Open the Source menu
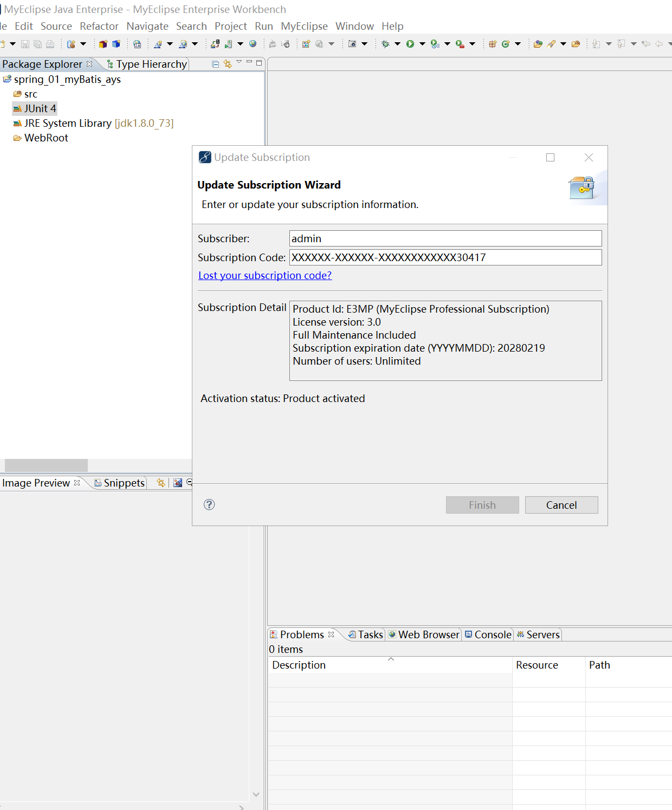 (56, 26)
